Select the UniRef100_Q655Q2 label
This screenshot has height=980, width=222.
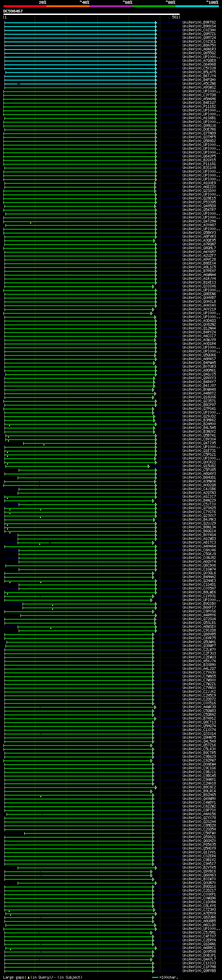(199, 53)
